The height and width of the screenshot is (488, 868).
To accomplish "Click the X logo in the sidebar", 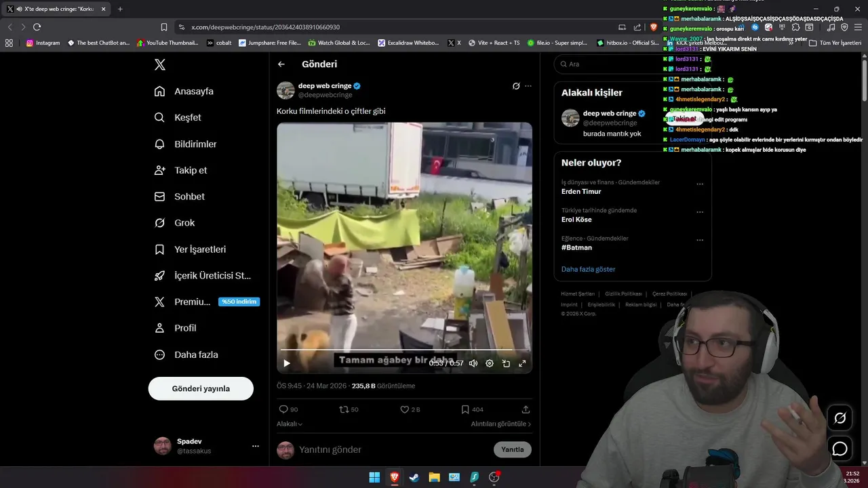I will pyautogui.click(x=159, y=65).
